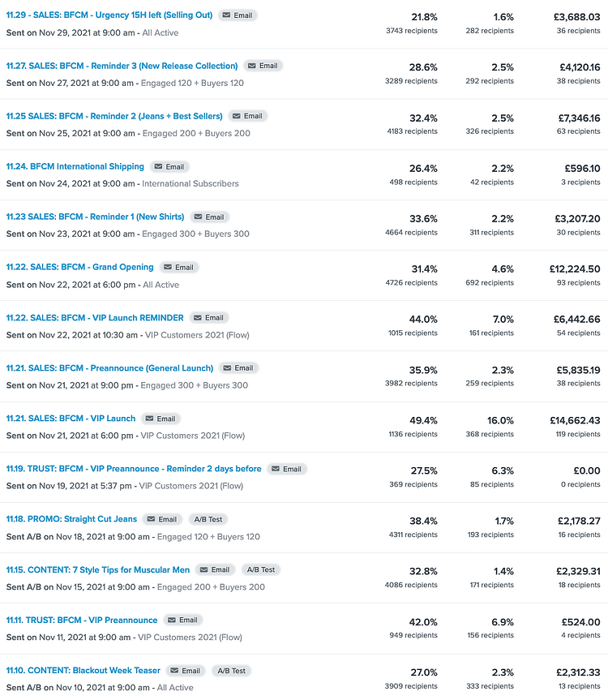The image size is (608, 700).
Task: Open the BFCM Grand Opening campaign
Action: click(x=79, y=267)
